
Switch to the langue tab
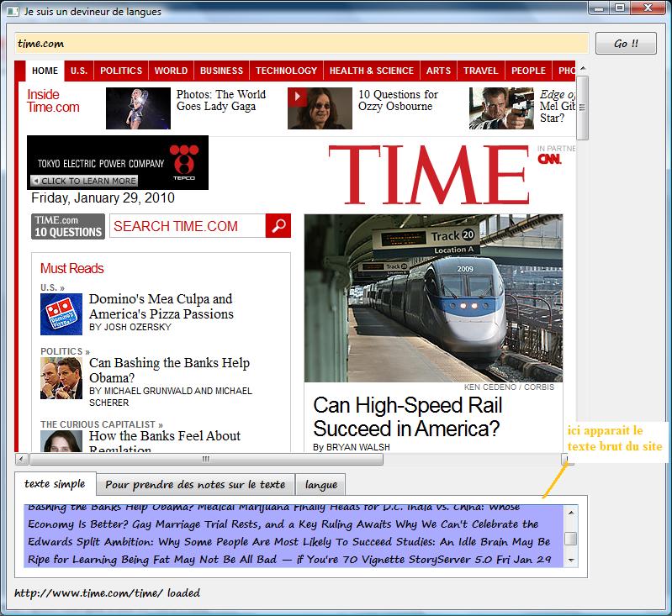(x=321, y=485)
